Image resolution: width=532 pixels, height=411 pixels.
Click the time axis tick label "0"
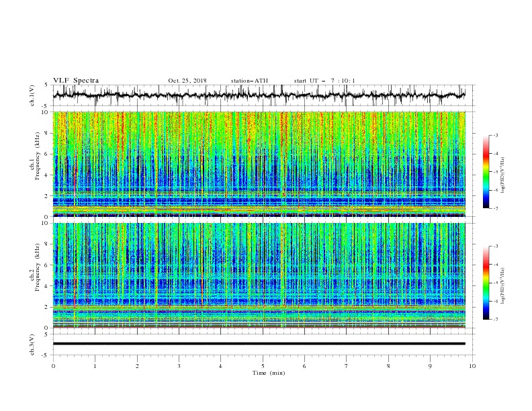53,366
